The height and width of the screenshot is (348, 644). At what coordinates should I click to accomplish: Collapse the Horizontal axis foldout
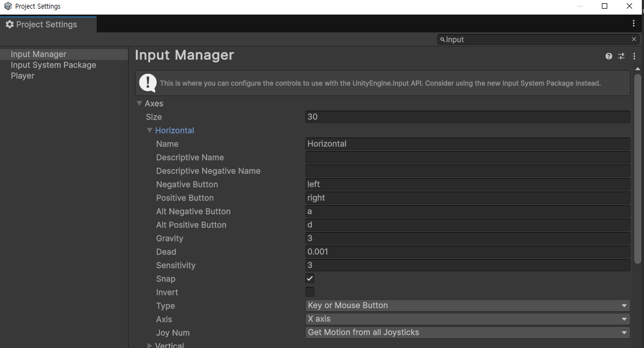click(150, 131)
